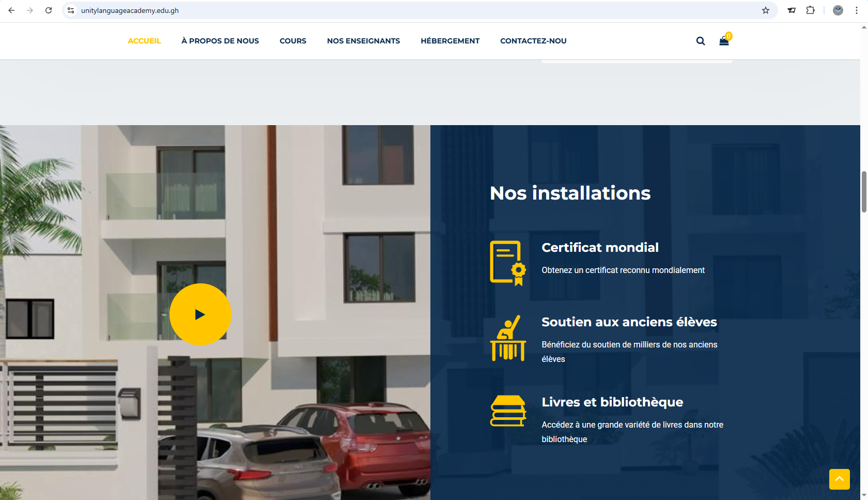Navigate to NOS ENSEIGNANTS page
The image size is (868, 500).
(x=363, y=41)
